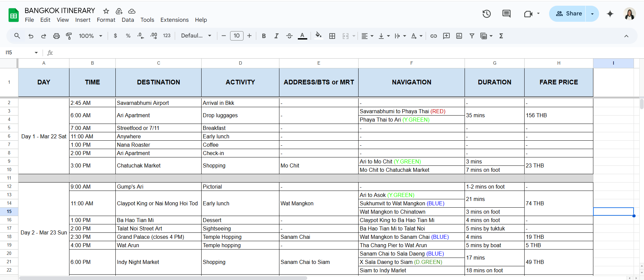Screen dimensions: 644x280
Task: Open the Insert menu
Action: [83, 20]
